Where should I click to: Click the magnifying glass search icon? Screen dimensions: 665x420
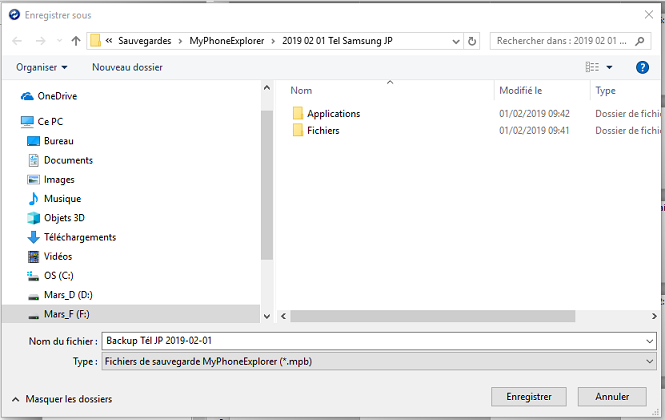(640, 41)
